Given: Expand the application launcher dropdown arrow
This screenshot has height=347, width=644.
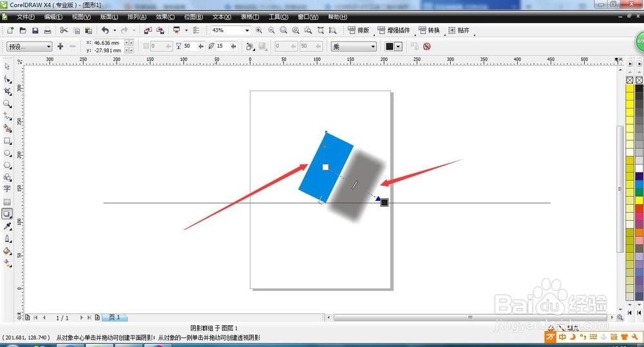Looking at the screenshot, I should [186, 30].
